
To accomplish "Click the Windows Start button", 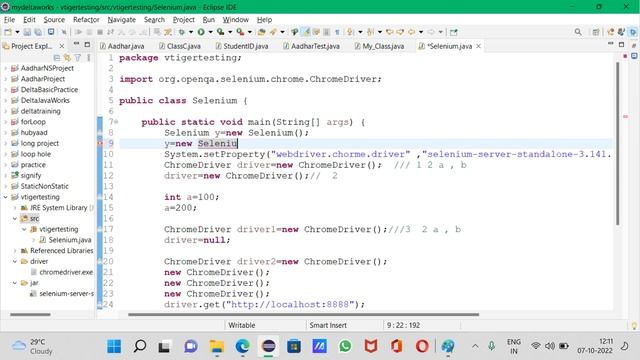I will [114, 346].
